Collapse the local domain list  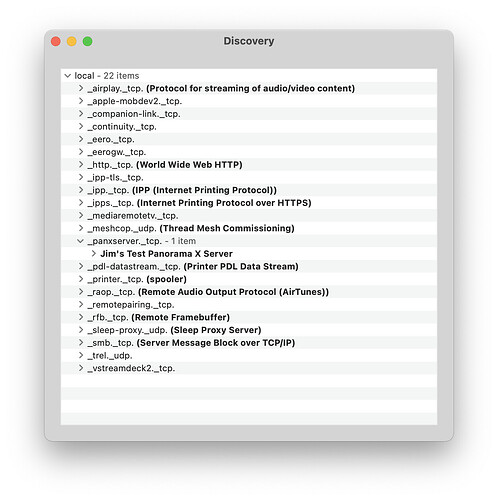pyautogui.click(x=68, y=76)
